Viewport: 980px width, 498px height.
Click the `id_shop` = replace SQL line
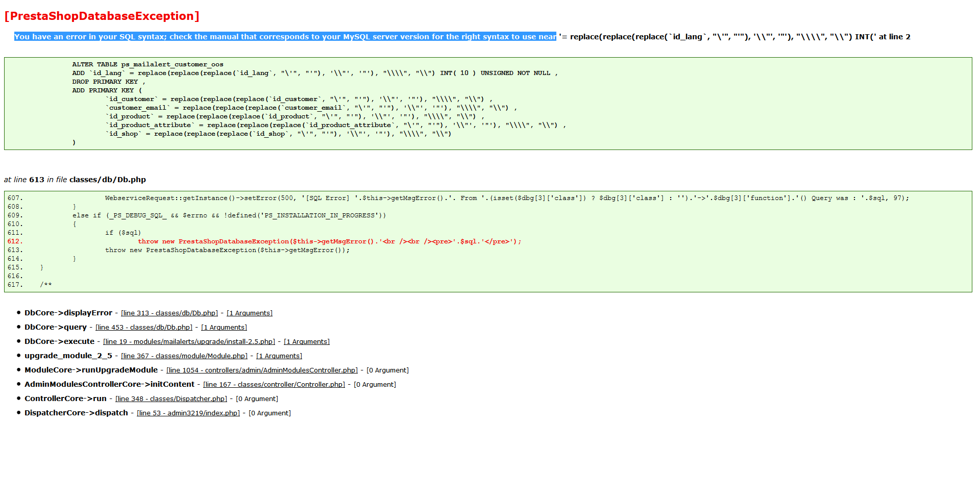point(279,134)
